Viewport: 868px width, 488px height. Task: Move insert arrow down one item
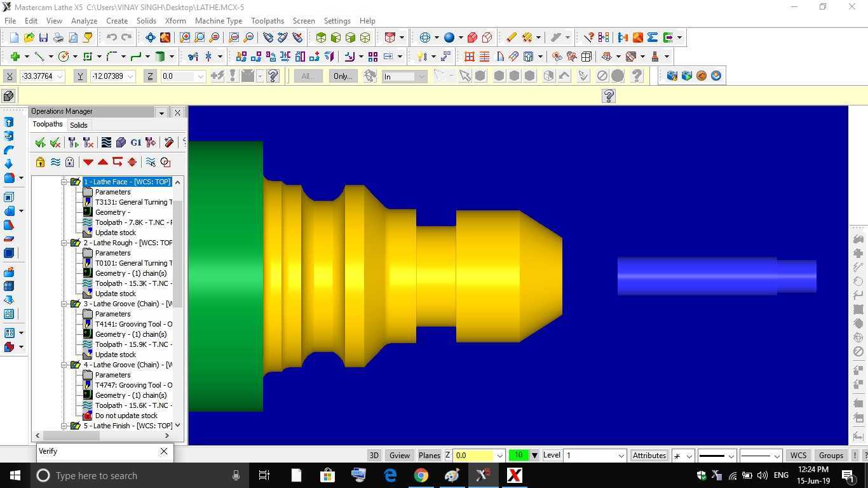88,162
